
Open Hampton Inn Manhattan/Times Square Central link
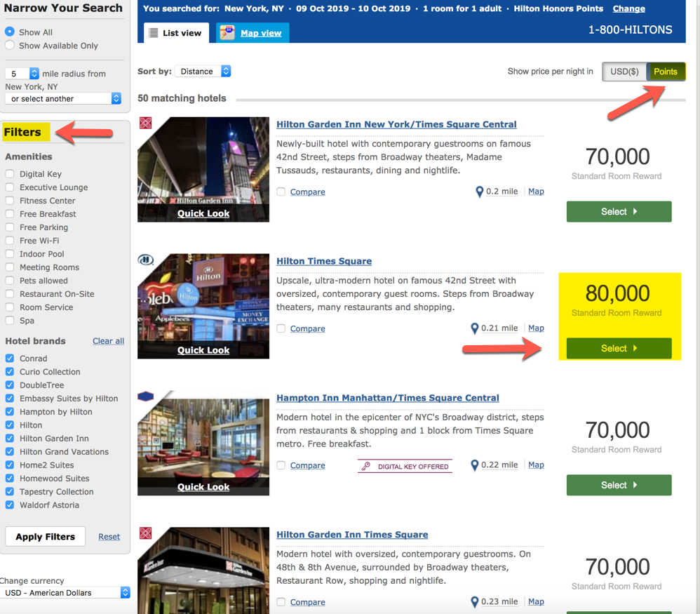tap(387, 397)
